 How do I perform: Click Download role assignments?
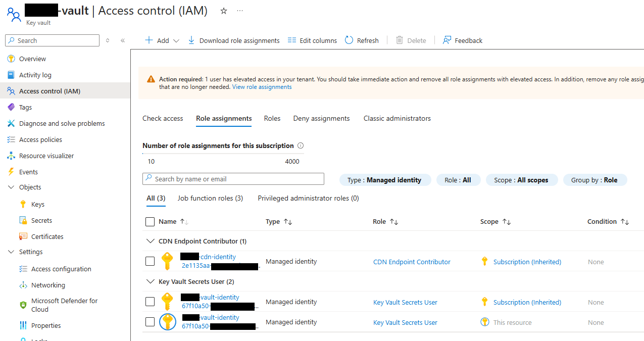tap(233, 40)
